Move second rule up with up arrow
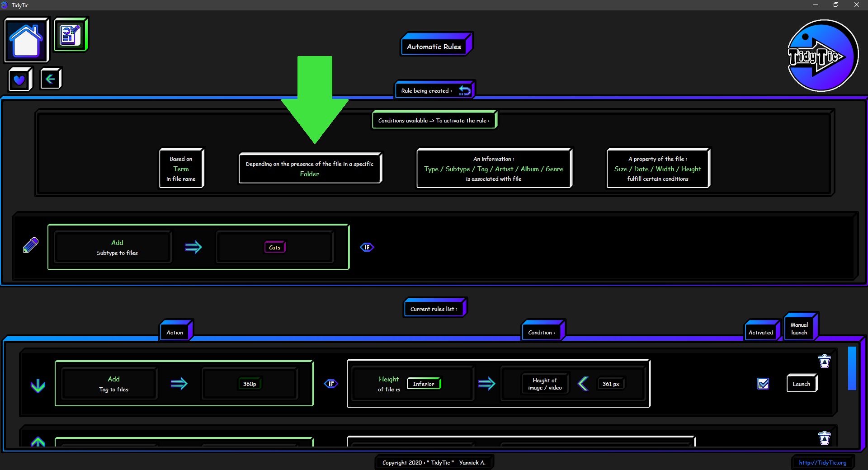The image size is (868, 470). [x=38, y=442]
